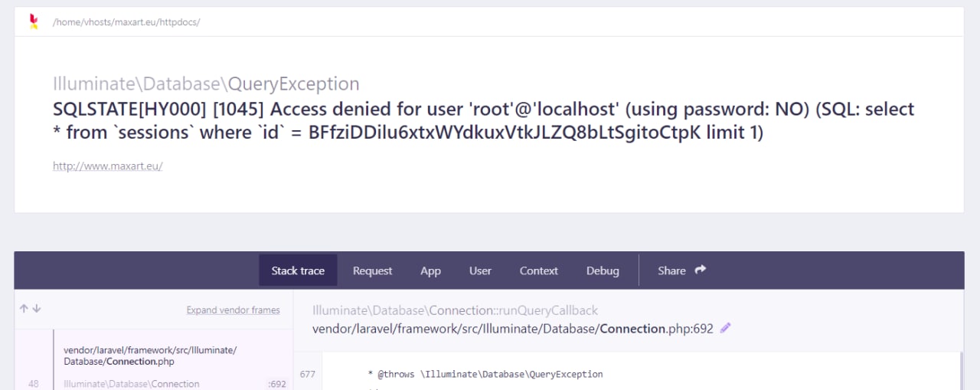Switch to the Request tab
The height and width of the screenshot is (390, 980).
pos(372,270)
